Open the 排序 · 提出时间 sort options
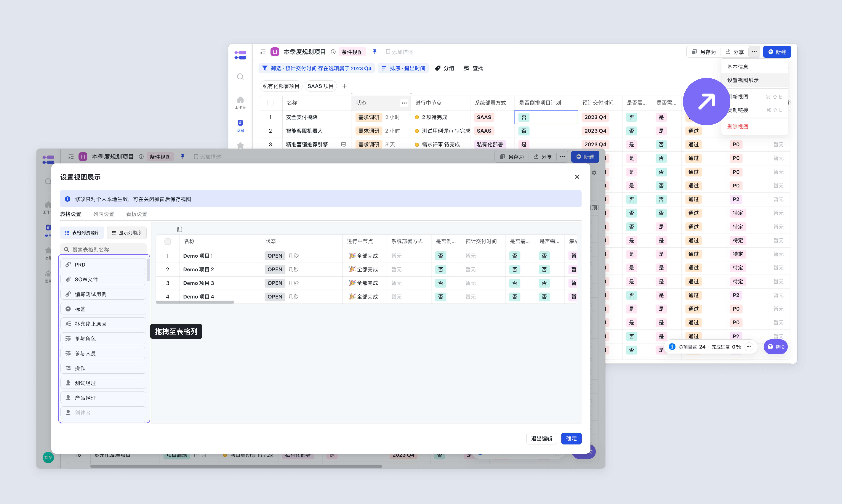The image size is (842, 504). pos(403,68)
